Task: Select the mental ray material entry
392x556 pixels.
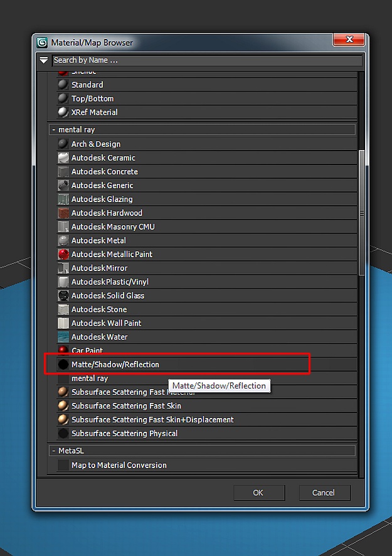Action: [x=207, y=378]
